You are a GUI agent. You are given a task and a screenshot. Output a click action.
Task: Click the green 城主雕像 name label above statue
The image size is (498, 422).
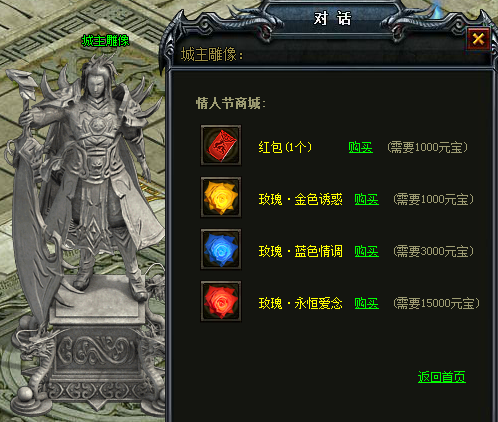(x=105, y=41)
